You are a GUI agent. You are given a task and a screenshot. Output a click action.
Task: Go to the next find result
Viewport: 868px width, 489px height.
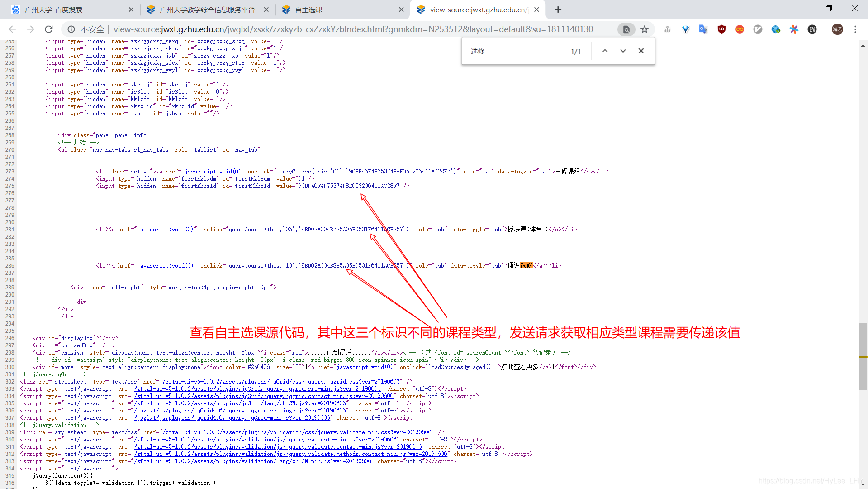tap(623, 51)
